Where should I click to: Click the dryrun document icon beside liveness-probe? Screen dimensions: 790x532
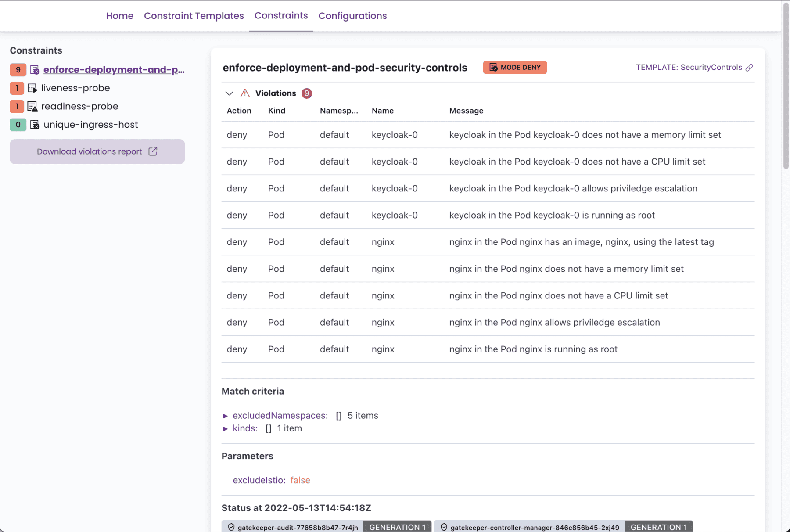pos(32,88)
